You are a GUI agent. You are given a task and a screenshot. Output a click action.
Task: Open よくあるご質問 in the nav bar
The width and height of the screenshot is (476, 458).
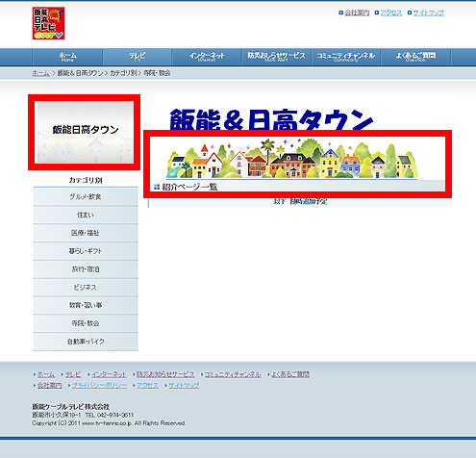415,57
